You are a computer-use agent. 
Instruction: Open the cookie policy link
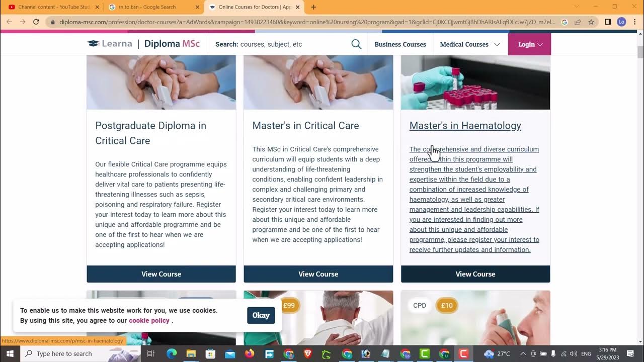pos(149,320)
